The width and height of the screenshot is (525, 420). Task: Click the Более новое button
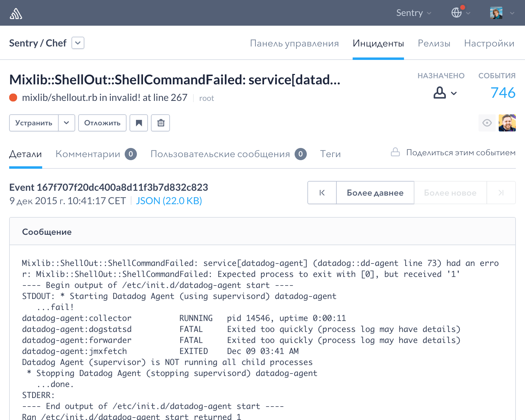(x=450, y=193)
